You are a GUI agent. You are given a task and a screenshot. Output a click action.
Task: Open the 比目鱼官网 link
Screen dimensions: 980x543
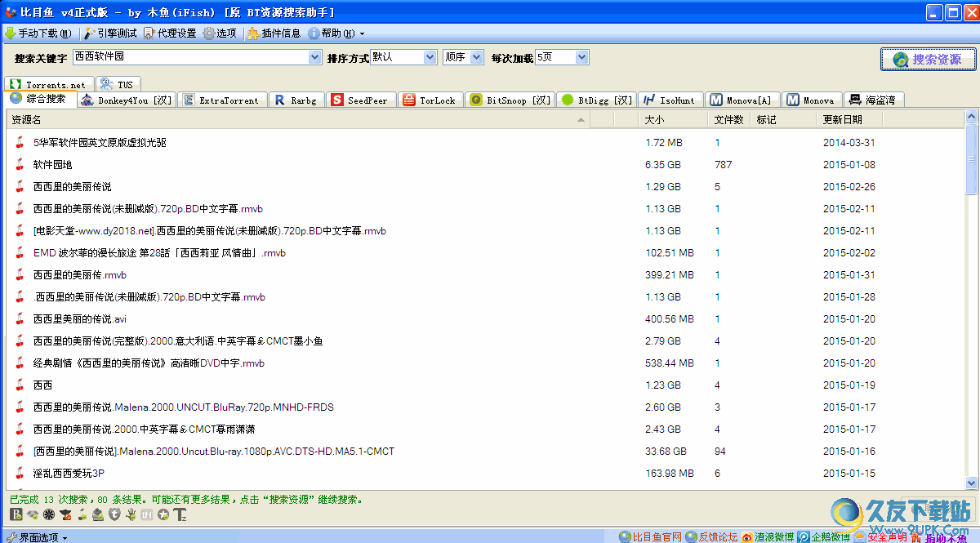(650, 536)
